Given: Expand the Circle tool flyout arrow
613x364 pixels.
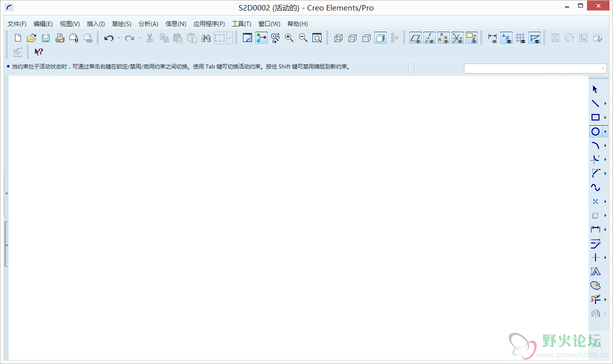Looking at the screenshot, I should [x=605, y=131].
